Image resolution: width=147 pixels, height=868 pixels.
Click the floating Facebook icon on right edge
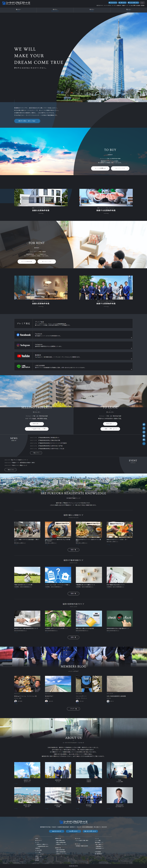pyautogui.click(x=144, y=428)
